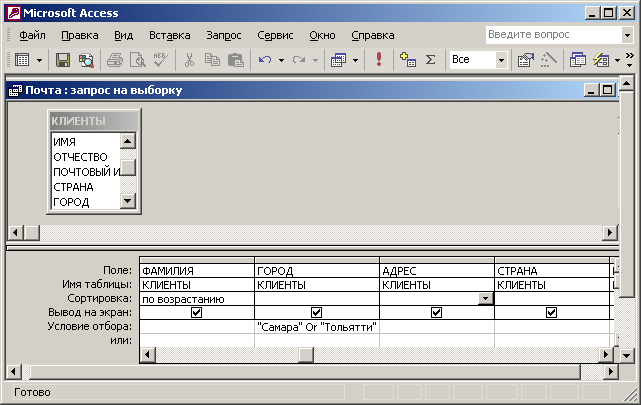Click the КЛИЕНТЫ field list scroll thumb
This screenshot has width=641, height=405.
point(128,167)
